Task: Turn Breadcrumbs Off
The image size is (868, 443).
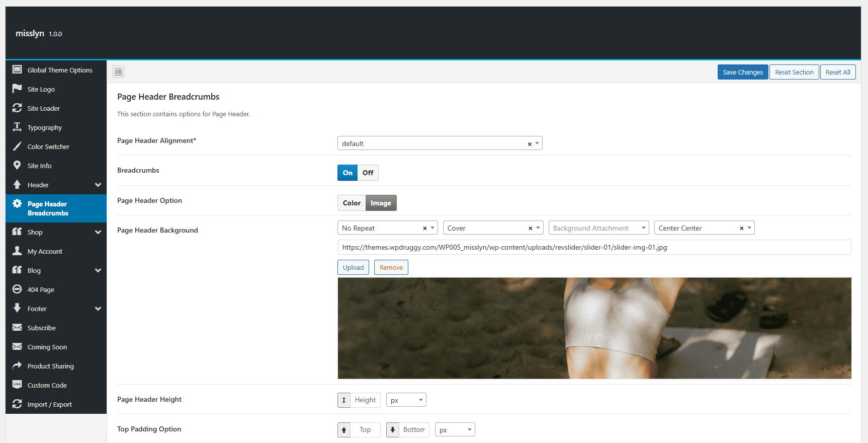Action: click(x=368, y=173)
